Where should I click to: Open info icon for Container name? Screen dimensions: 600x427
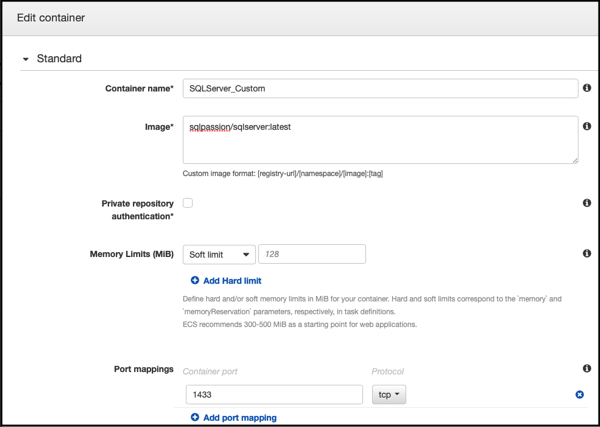[x=586, y=89]
